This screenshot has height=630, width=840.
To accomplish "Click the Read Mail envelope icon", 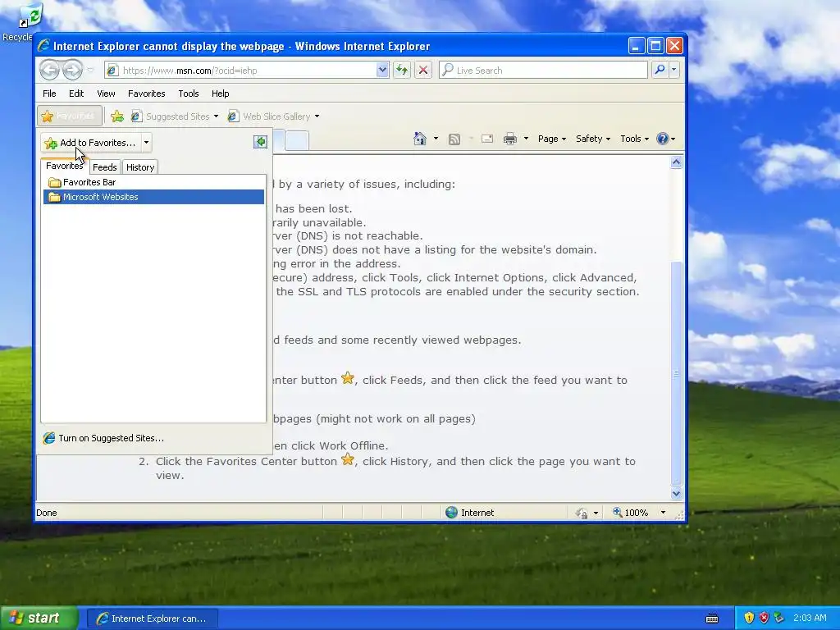I will (487, 139).
